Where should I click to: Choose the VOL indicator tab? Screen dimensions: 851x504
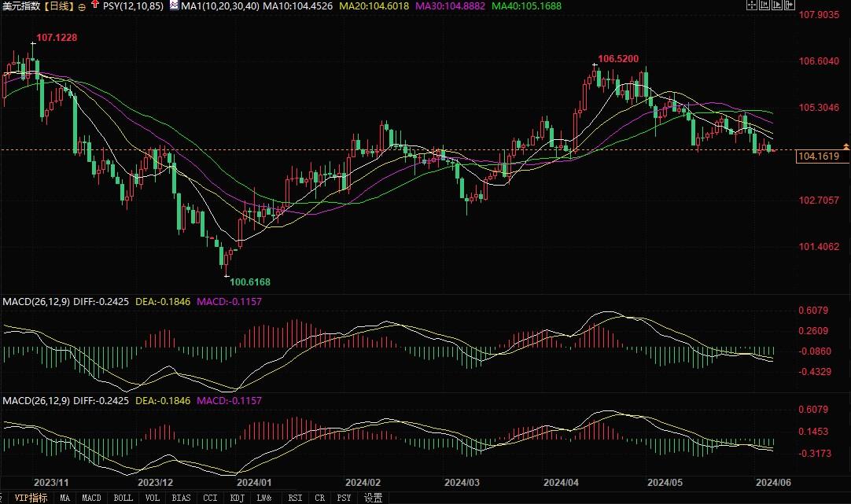[x=153, y=498]
